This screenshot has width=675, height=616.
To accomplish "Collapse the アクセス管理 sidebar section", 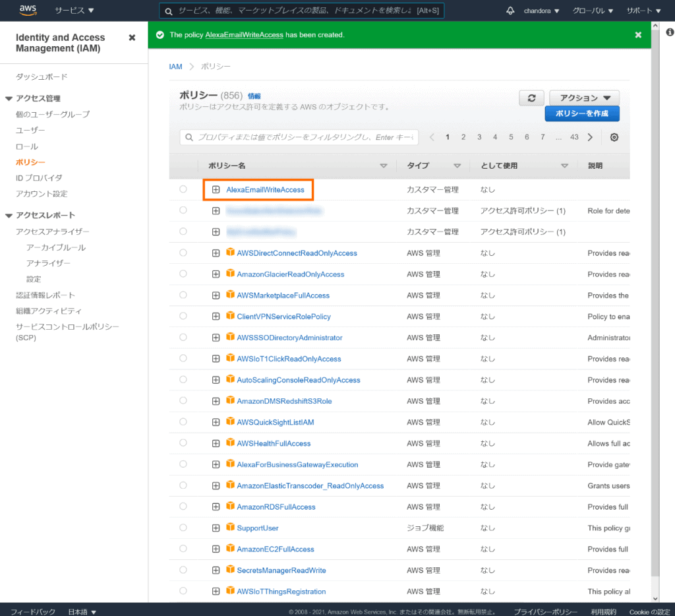I will 9,99.
